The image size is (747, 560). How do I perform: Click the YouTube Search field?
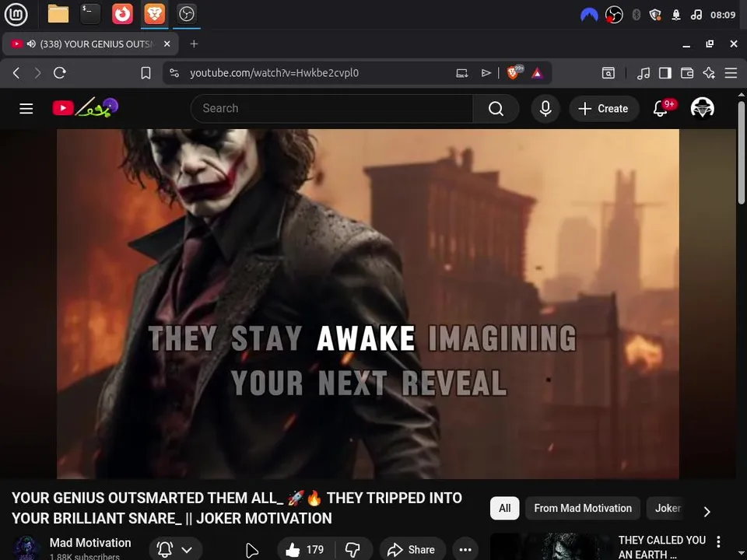click(331, 109)
